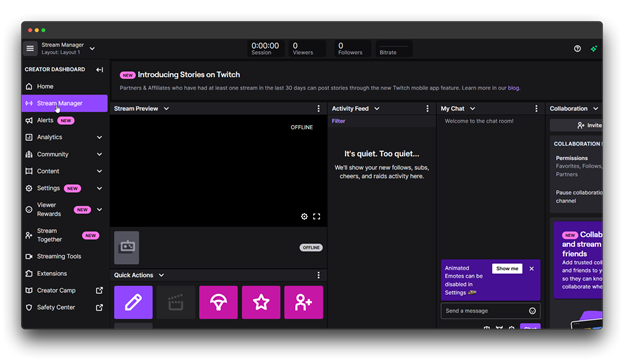Click the Session timer stat
The width and height of the screenshot is (624, 361).
click(265, 49)
